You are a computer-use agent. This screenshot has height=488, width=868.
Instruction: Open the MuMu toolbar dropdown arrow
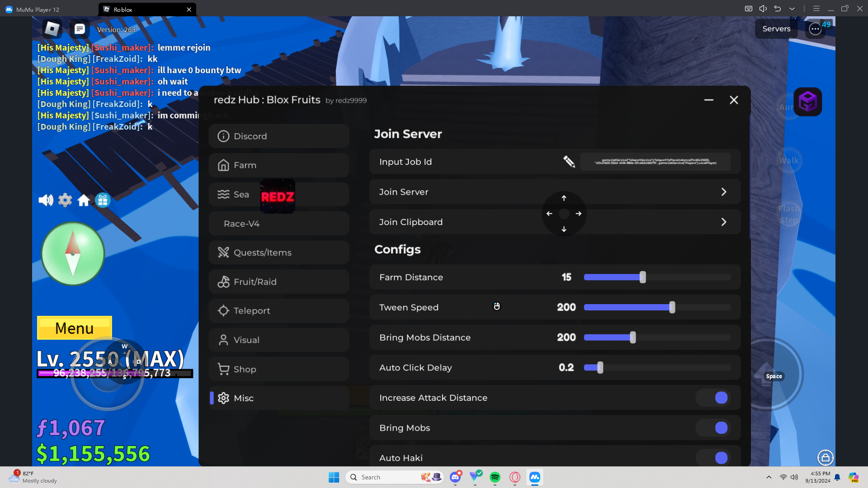pos(792,9)
